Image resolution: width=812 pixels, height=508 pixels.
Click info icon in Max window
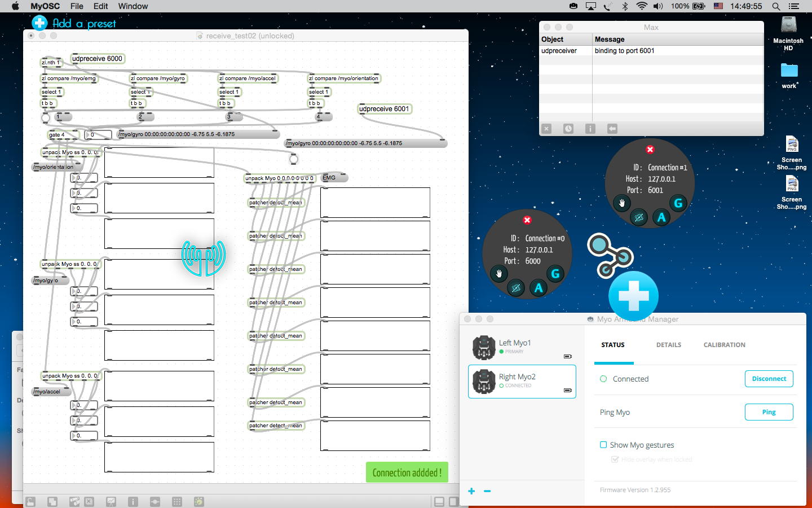(x=590, y=129)
